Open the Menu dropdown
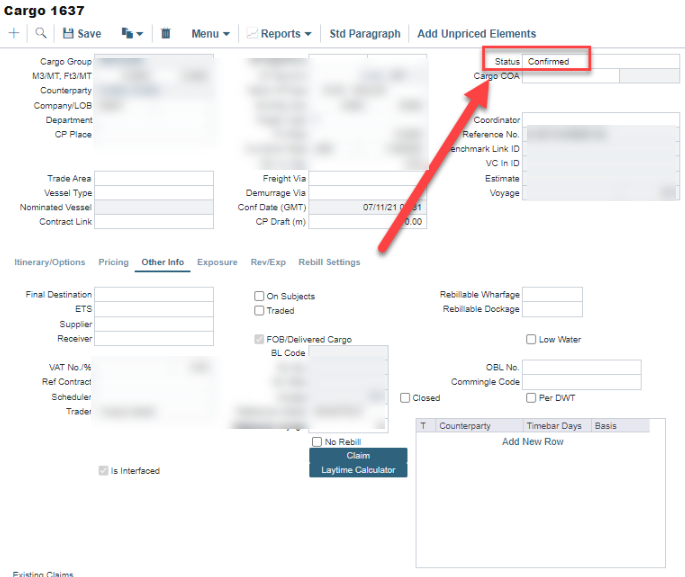 click(x=211, y=34)
